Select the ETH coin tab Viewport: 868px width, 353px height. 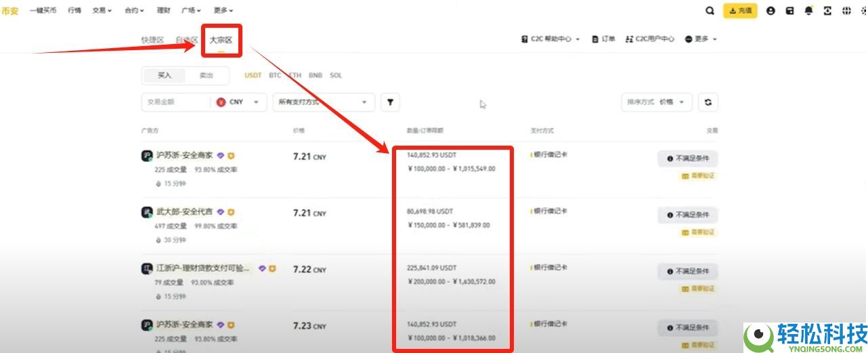295,76
